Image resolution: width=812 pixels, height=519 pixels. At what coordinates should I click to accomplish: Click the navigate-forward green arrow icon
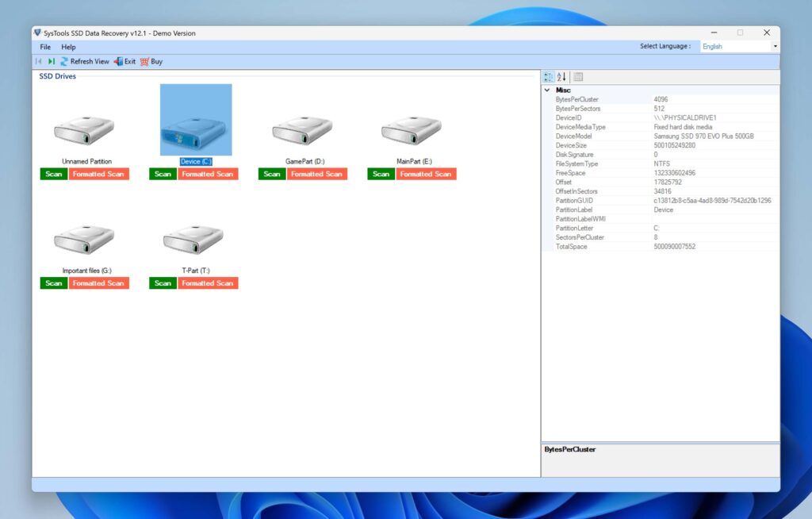[x=51, y=61]
